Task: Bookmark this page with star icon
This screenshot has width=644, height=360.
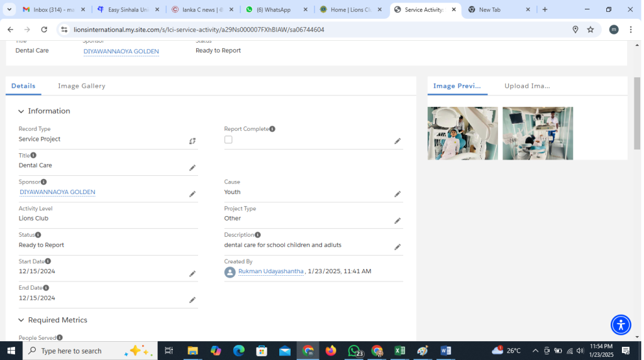Action: click(590, 30)
